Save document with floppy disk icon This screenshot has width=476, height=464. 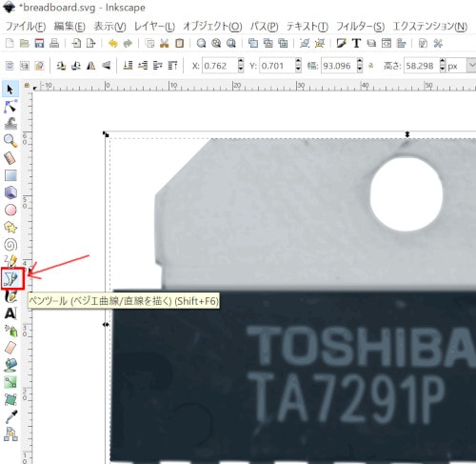[39, 43]
